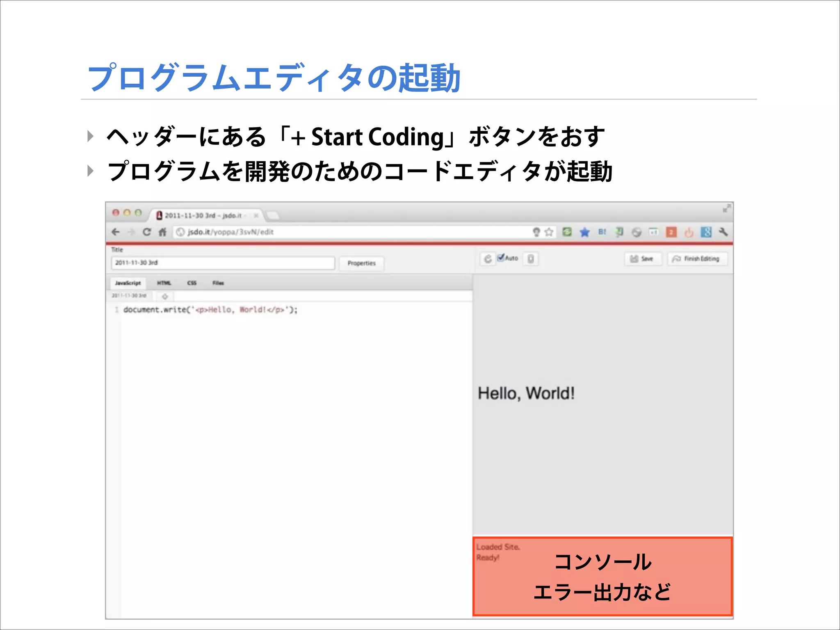Toggle the Auto checkbox

500,258
